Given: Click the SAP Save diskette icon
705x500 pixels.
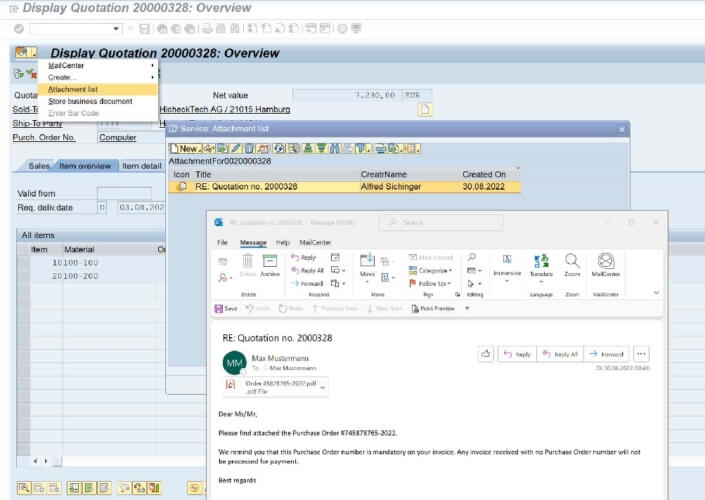Looking at the screenshot, I should coord(144,29).
